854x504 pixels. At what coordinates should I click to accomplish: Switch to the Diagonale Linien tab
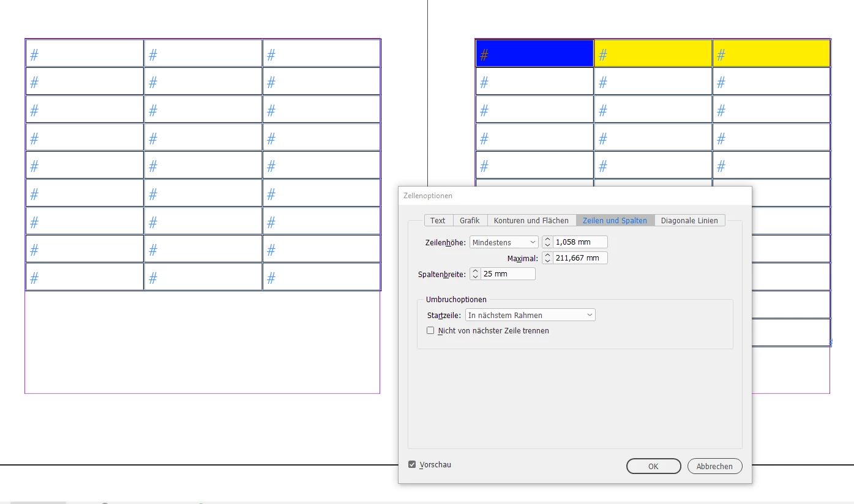pos(689,220)
